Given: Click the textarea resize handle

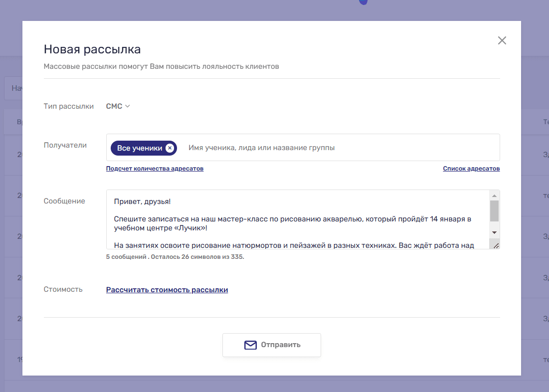Looking at the screenshot, I should (x=495, y=245).
